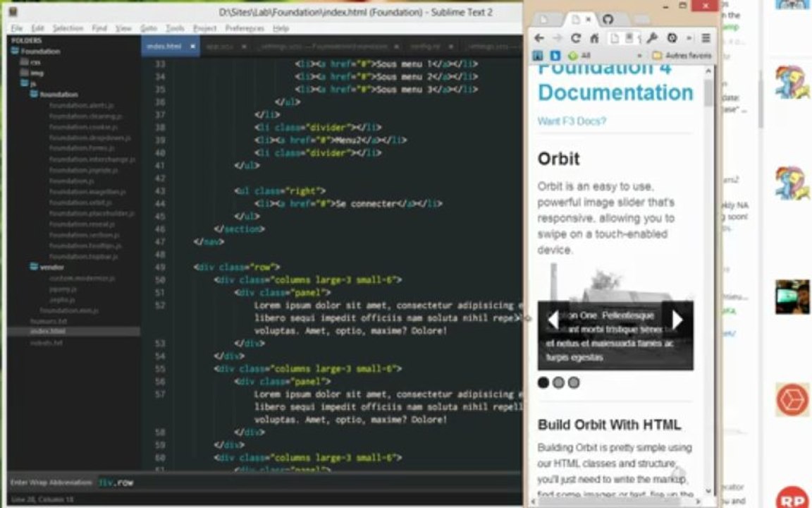Open foundation.min.js in the sidebar
The width and height of the screenshot is (812, 508).
(x=69, y=310)
